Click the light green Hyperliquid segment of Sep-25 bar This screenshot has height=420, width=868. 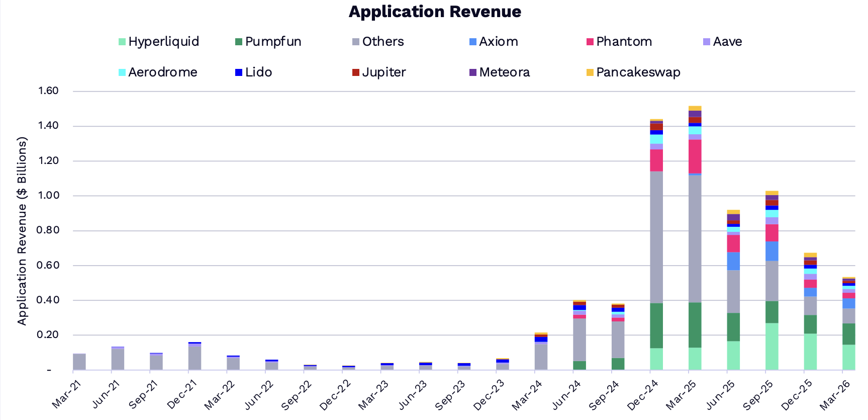tap(772, 347)
